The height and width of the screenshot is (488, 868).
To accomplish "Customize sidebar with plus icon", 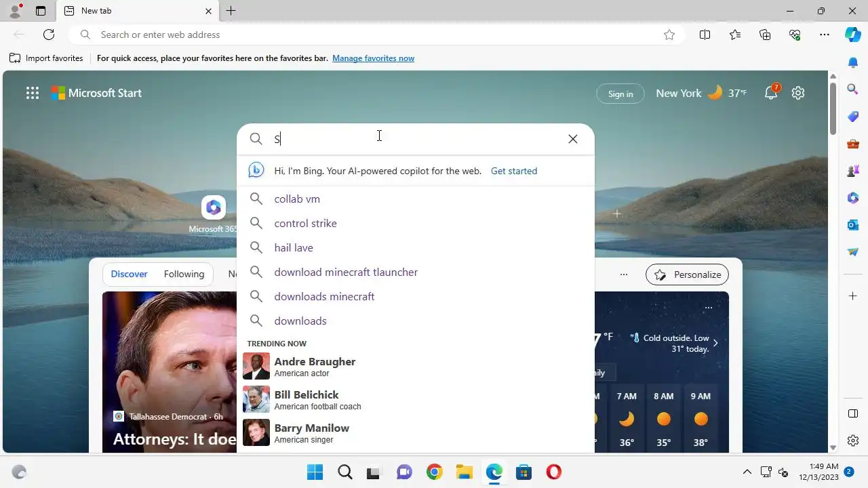I will [853, 296].
